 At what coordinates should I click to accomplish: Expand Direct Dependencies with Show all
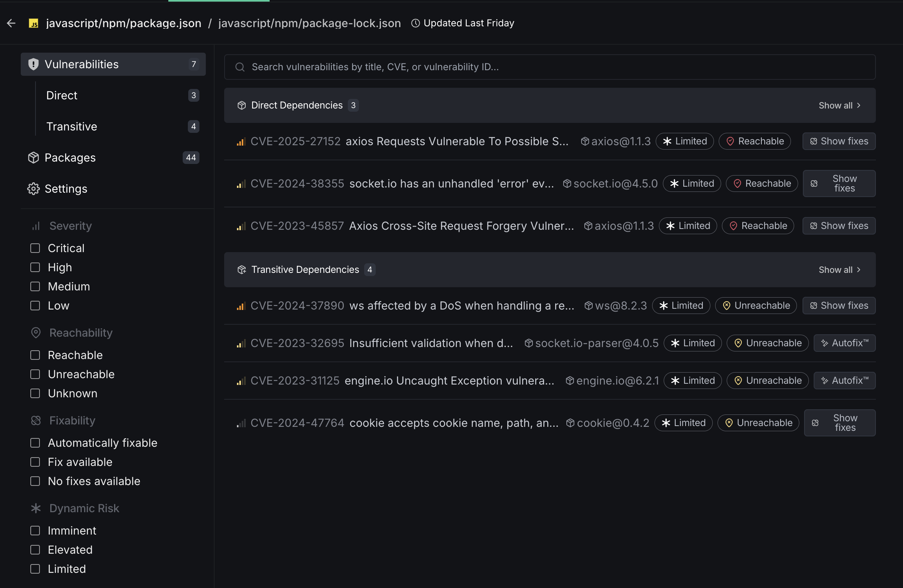point(839,105)
